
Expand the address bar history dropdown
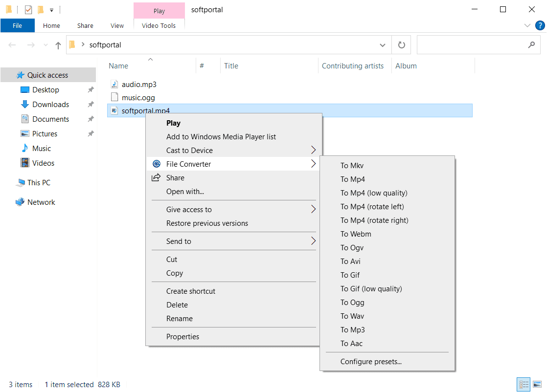383,45
